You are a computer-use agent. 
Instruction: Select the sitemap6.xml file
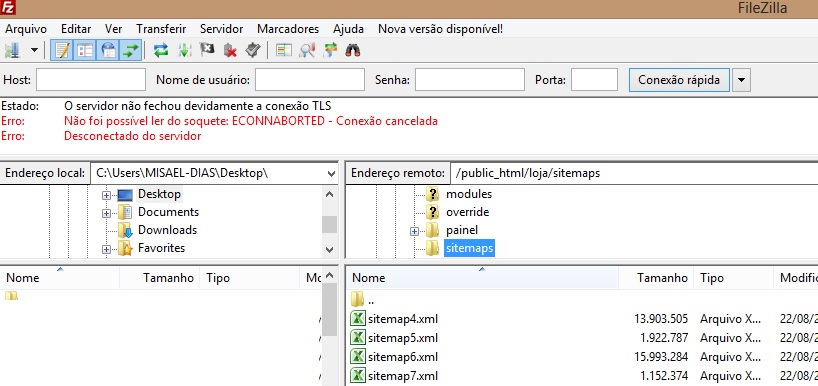[x=402, y=357]
